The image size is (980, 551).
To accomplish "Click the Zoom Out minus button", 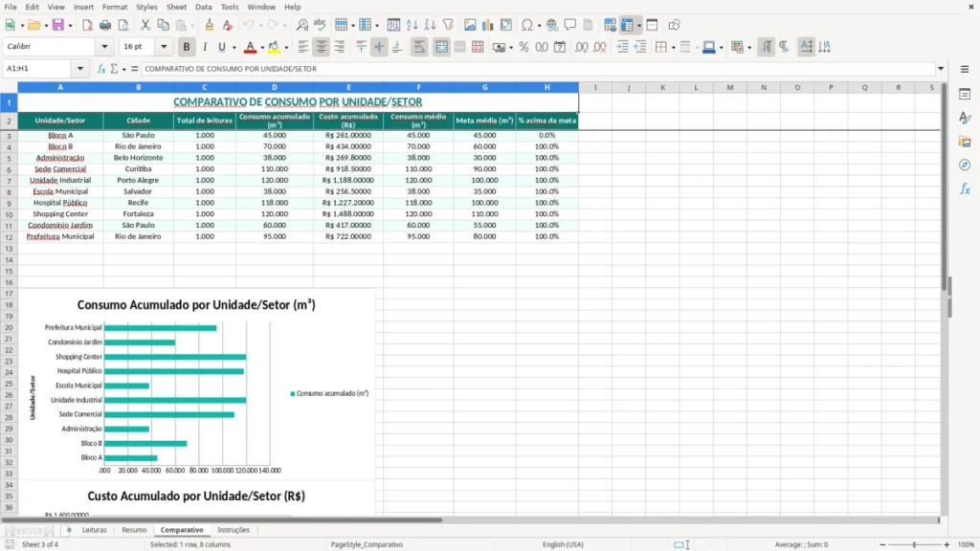I will (x=882, y=544).
